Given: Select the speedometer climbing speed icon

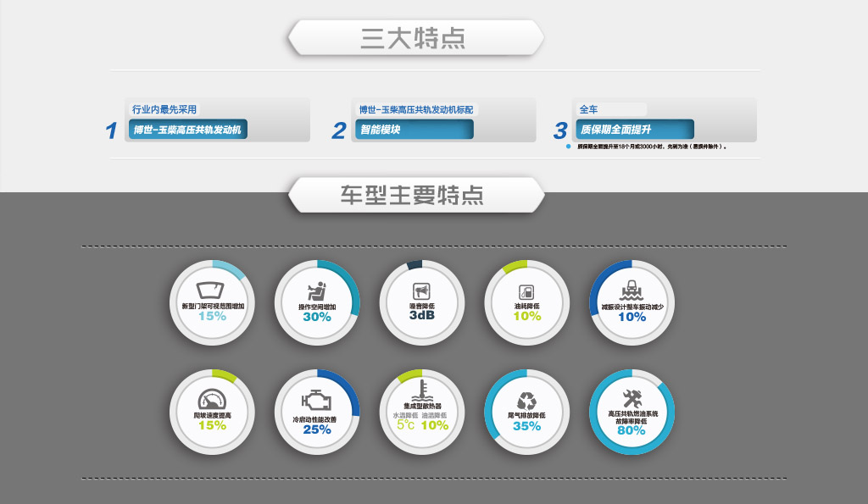Looking at the screenshot, I should [211, 400].
